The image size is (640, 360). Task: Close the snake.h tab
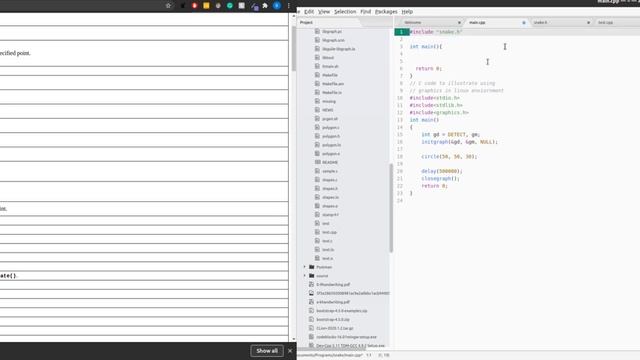[x=588, y=22]
